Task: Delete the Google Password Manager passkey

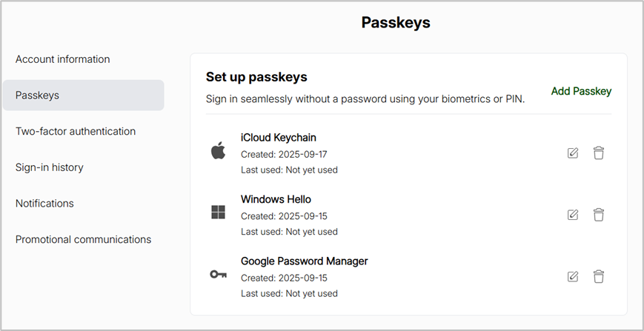Action: pyautogui.click(x=599, y=276)
